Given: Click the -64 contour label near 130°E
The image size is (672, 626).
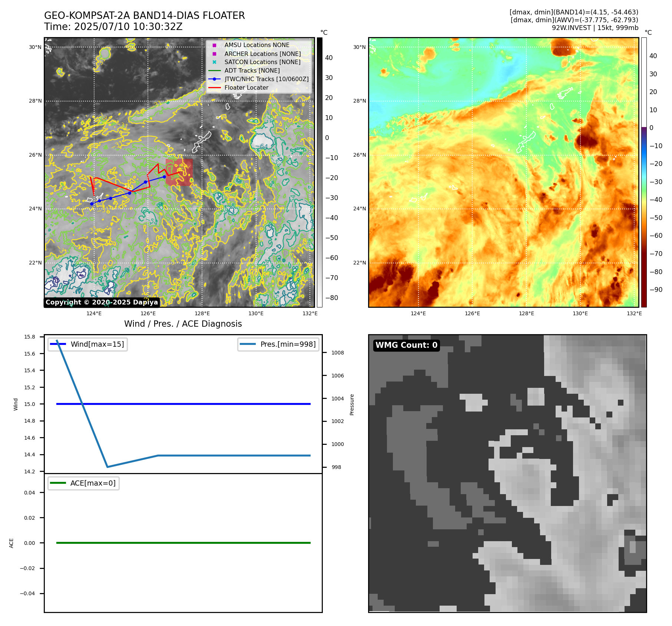Looking at the screenshot, I should (262, 147).
